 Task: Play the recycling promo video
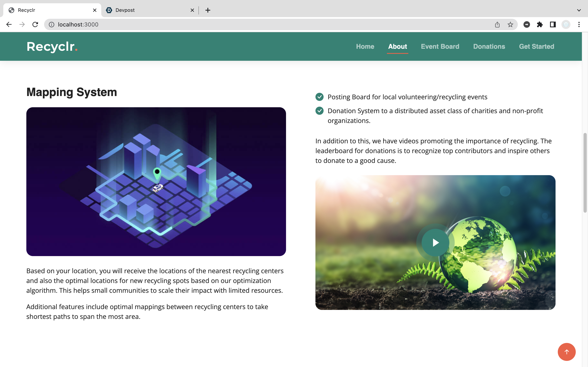(x=435, y=242)
